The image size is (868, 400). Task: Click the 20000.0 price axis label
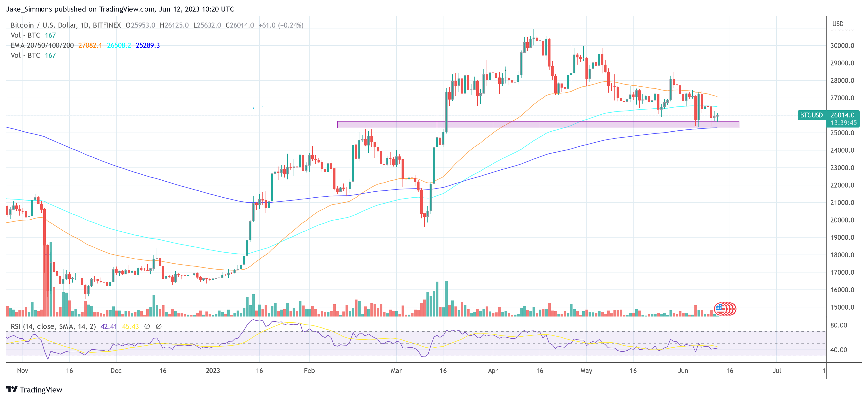pos(842,220)
